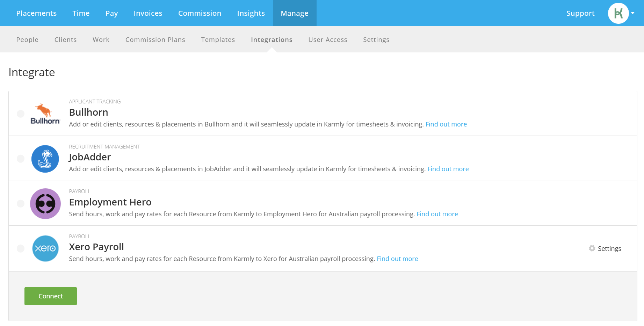
Task: Open the Pay menu
Action: click(x=112, y=13)
